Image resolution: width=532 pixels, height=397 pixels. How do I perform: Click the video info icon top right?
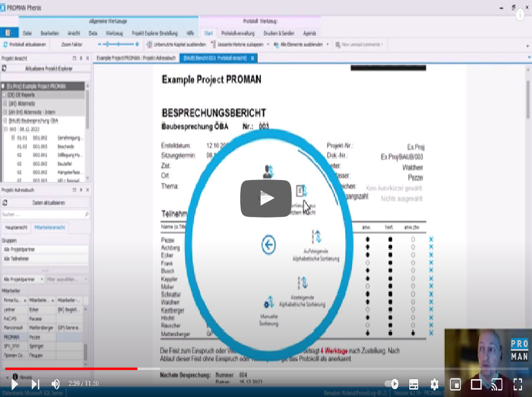click(520, 15)
